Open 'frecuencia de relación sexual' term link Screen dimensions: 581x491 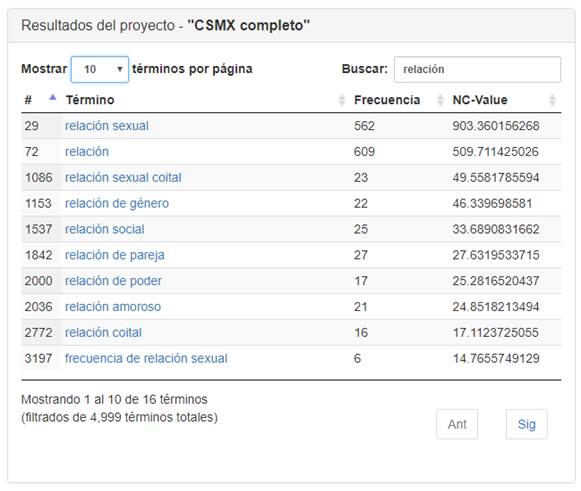(146, 358)
